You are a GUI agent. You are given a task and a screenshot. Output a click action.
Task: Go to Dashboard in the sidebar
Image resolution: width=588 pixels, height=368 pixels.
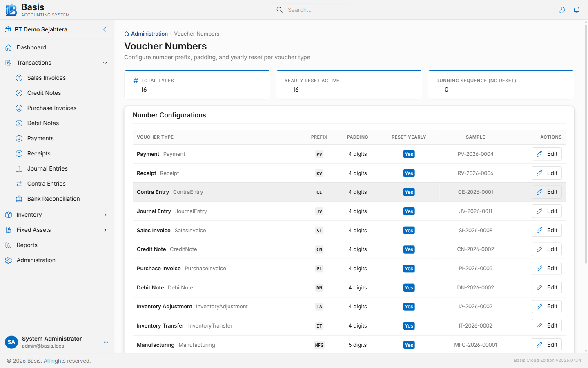point(31,47)
